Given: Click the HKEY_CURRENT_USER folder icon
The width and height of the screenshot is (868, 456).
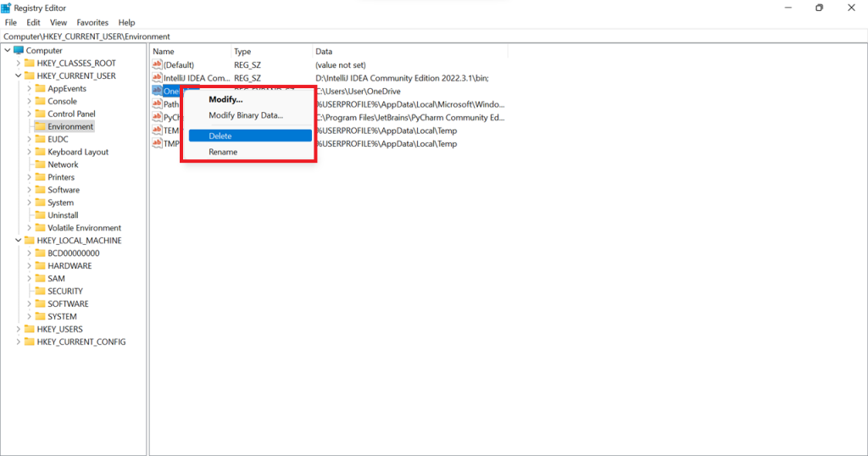Looking at the screenshot, I should click(30, 75).
